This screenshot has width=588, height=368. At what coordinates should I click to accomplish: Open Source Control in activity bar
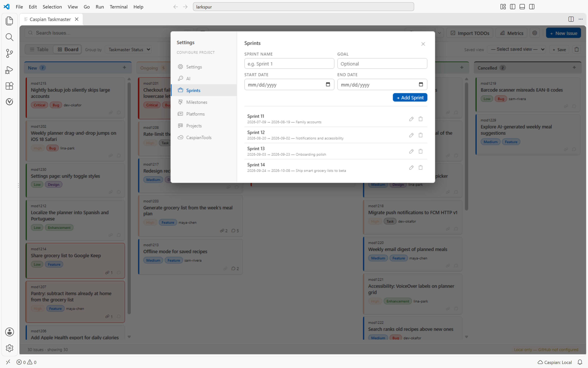pyautogui.click(x=9, y=53)
